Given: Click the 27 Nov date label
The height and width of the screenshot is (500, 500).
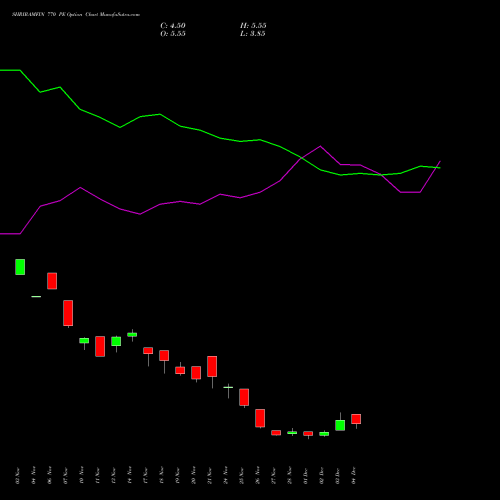Looking at the screenshot, I should click(x=273, y=476).
